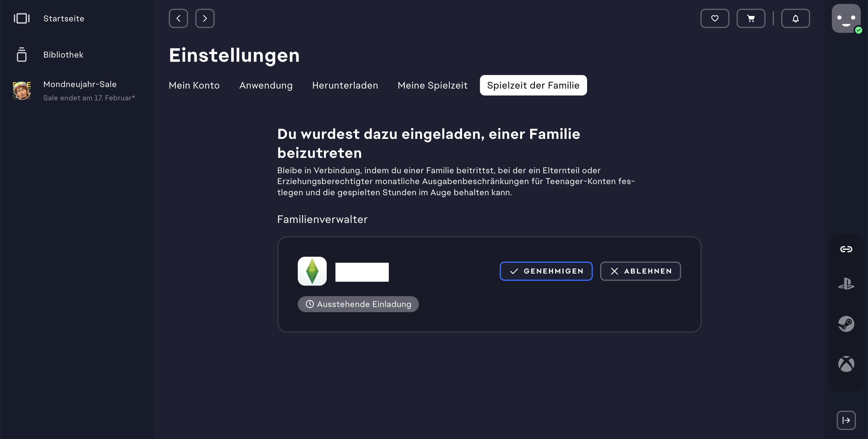
Task: Open the shopping cart
Action: click(x=750, y=19)
